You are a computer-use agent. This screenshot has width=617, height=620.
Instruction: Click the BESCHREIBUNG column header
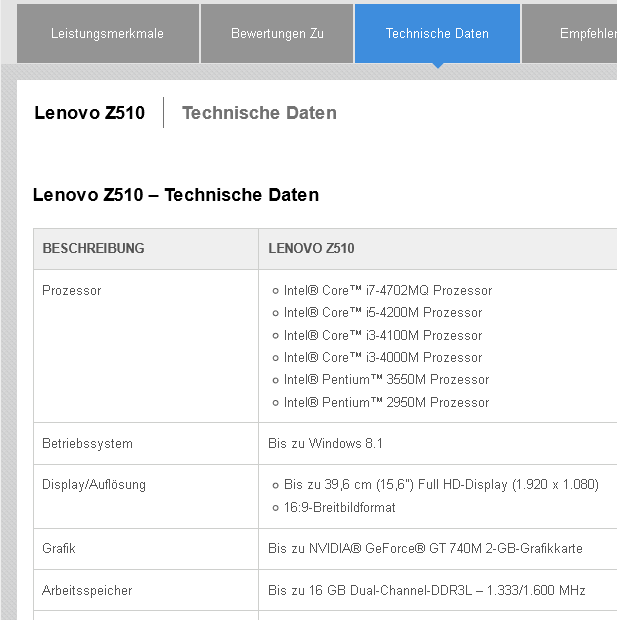[93, 248]
